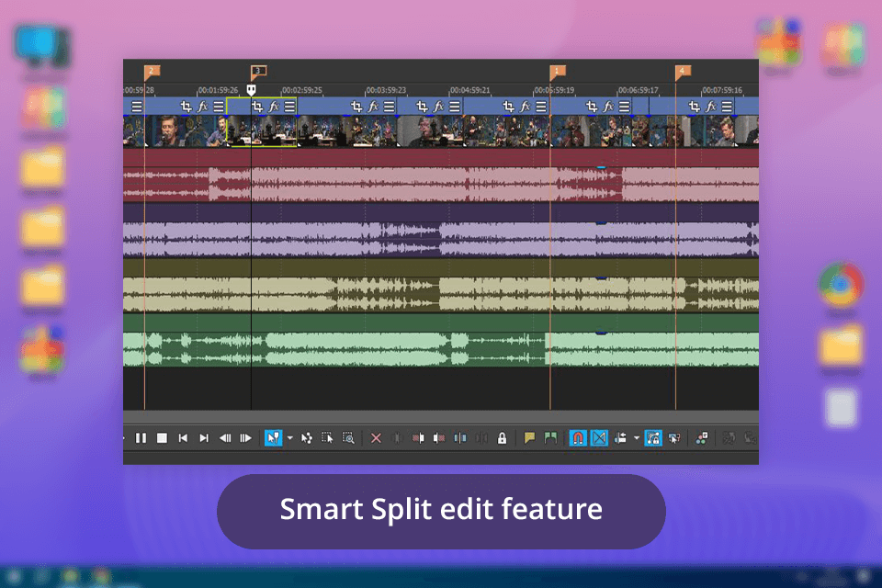Open Event FX on clip under 00:06:59:17
882x588 pixels.
coord(608,107)
